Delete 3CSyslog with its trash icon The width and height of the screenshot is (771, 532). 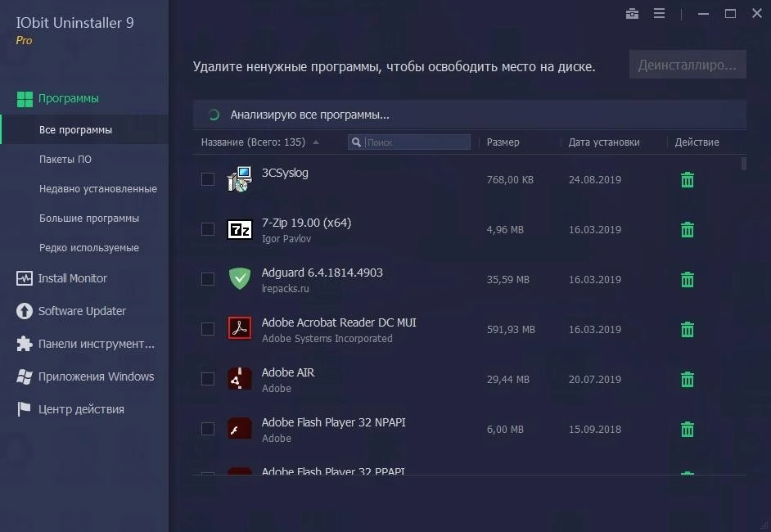[687, 179]
